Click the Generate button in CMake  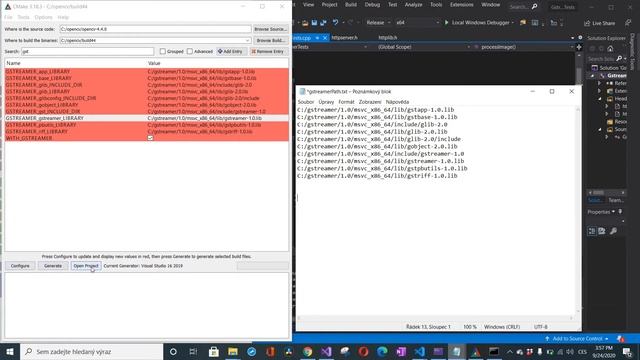53,266
